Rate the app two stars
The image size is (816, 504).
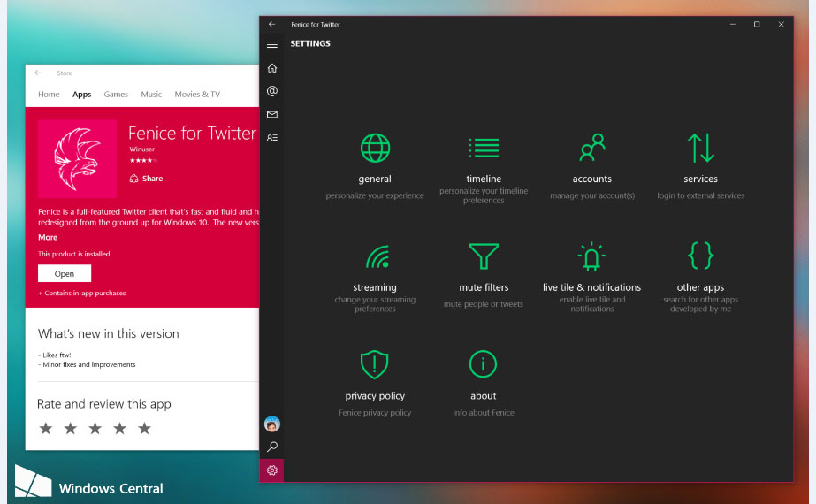(70, 429)
